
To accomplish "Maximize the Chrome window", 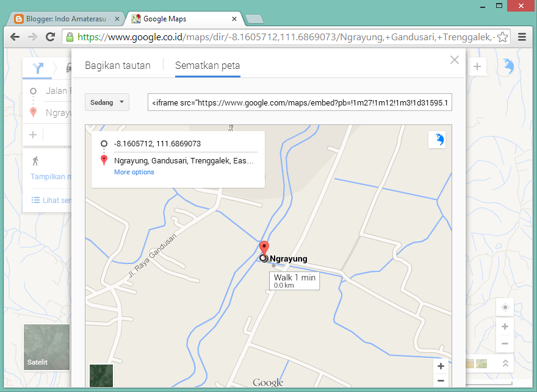I will pos(499,6).
